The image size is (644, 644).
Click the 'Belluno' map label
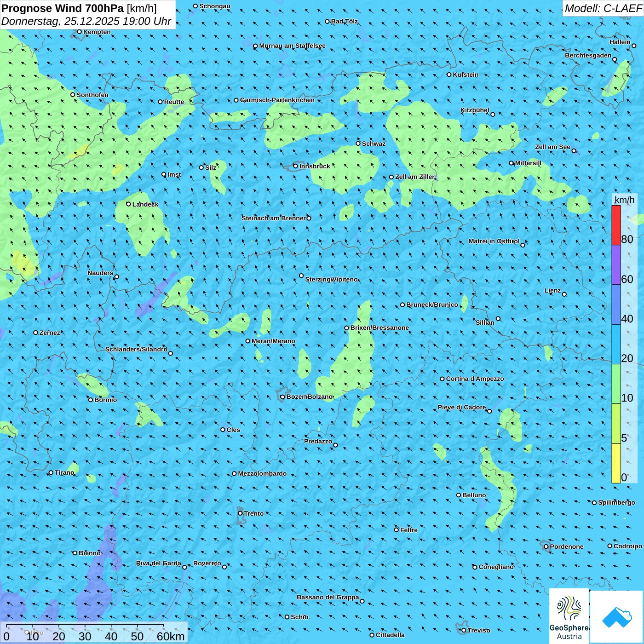[474, 495]
